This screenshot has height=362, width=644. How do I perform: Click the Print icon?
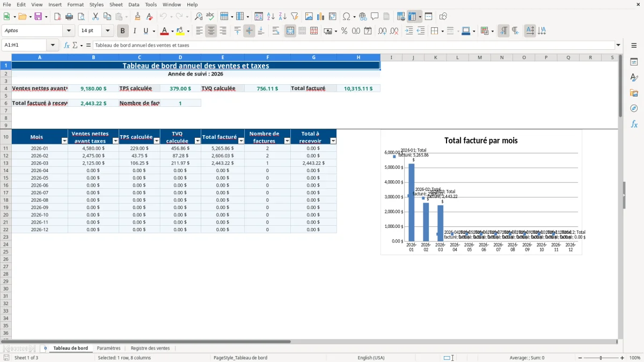point(69,17)
